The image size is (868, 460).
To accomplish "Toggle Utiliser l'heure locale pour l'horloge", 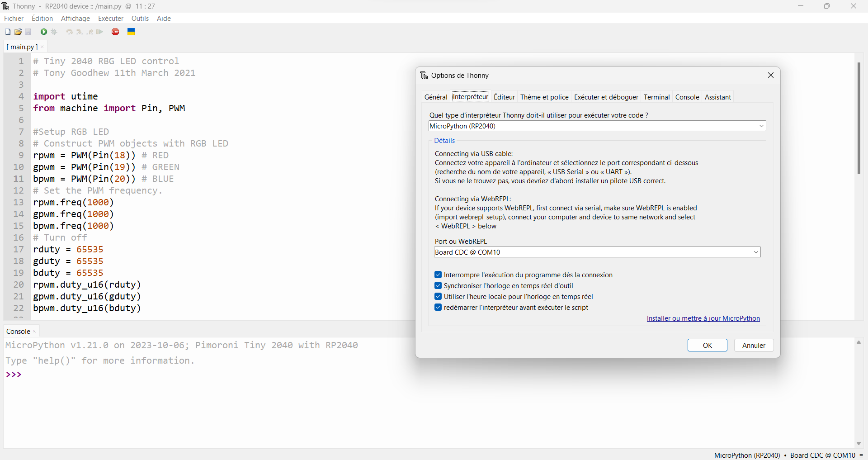I will 438,296.
